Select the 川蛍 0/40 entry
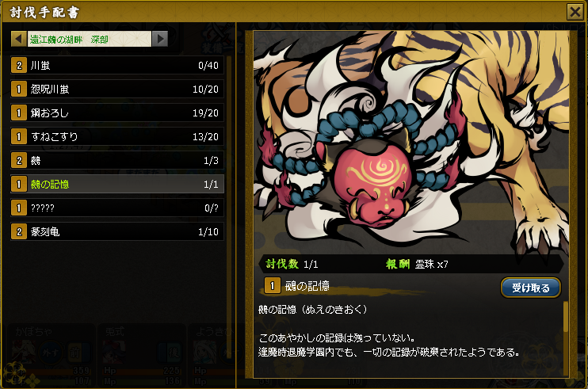 pos(117,66)
